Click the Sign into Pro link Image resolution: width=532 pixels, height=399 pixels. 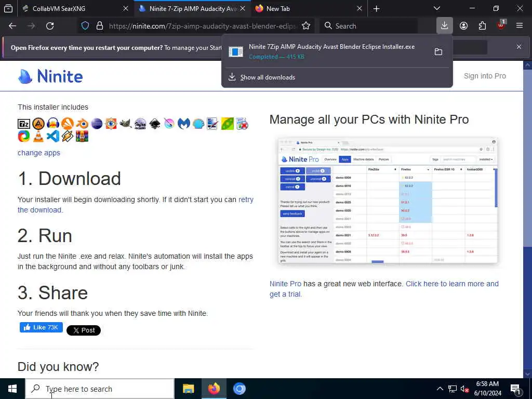pyautogui.click(x=485, y=76)
